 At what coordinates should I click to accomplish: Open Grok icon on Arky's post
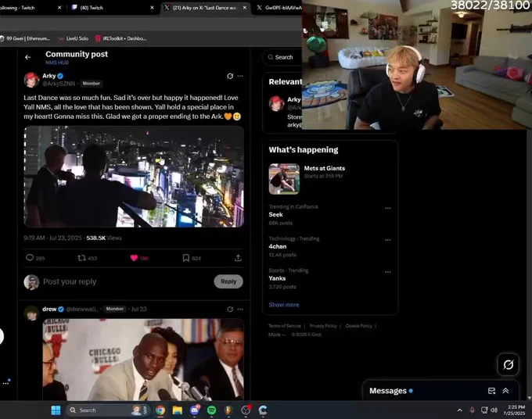point(230,76)
